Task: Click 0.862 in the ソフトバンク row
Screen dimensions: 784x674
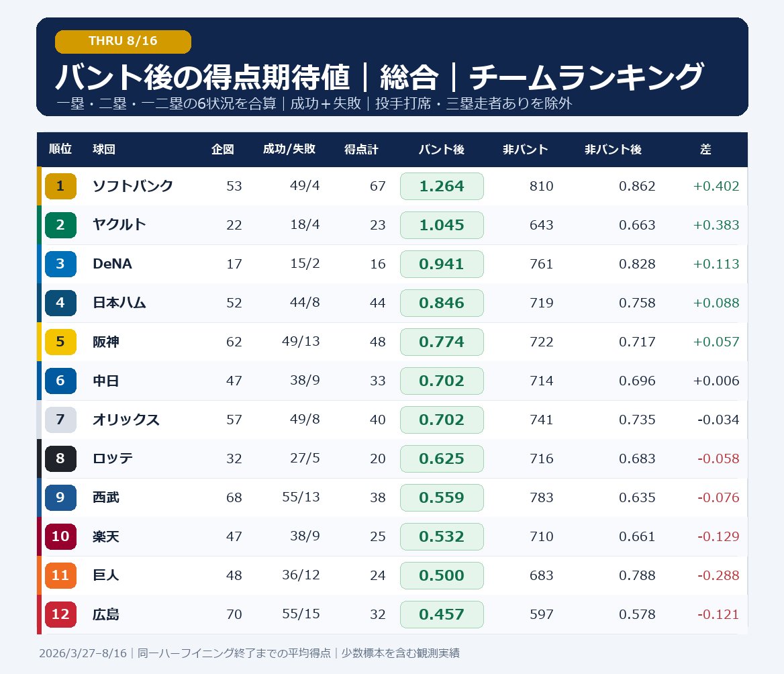Action: pos(637,186)
